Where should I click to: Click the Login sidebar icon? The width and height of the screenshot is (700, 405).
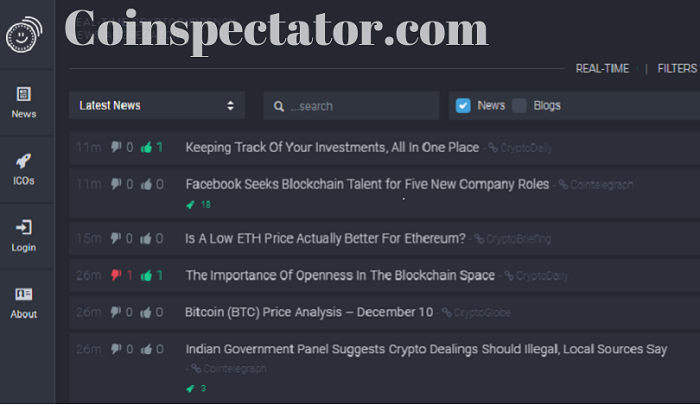click(x=24, y=234)
